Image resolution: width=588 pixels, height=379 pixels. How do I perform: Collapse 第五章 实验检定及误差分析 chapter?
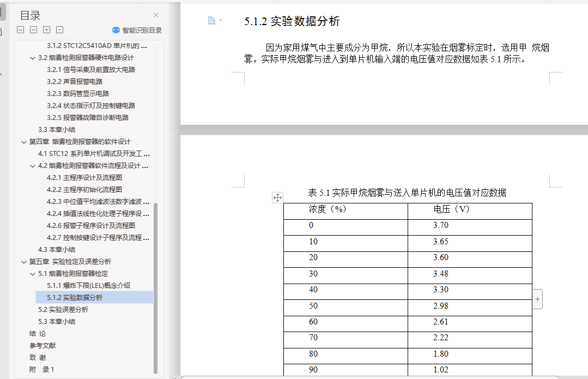[23, 262]
